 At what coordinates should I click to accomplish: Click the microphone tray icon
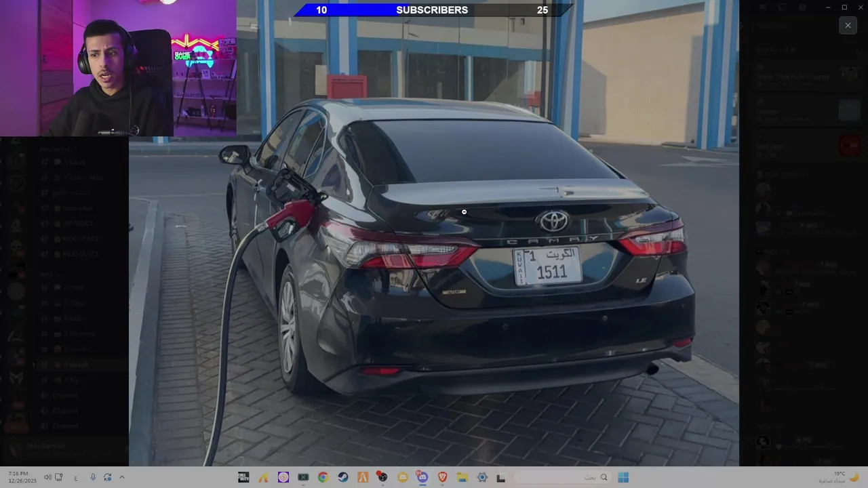[x=93, y=477]
